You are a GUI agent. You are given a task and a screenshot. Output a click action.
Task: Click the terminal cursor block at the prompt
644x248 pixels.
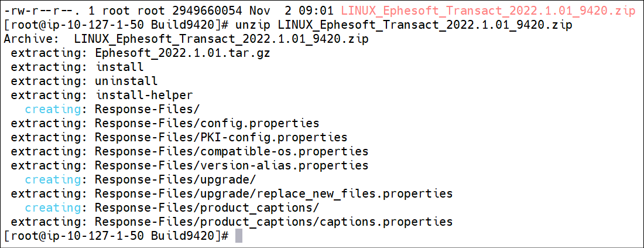(x=239, y=236)
